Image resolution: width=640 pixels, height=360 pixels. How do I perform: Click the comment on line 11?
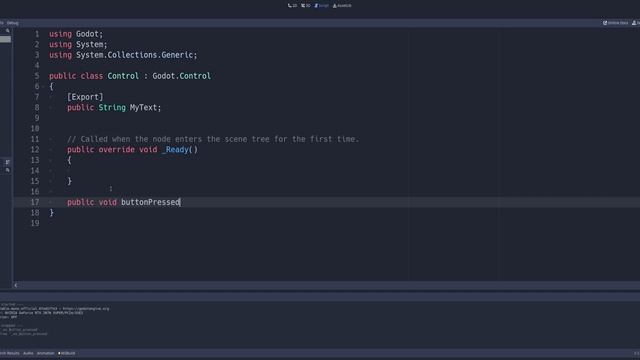(x=213, y=139)
